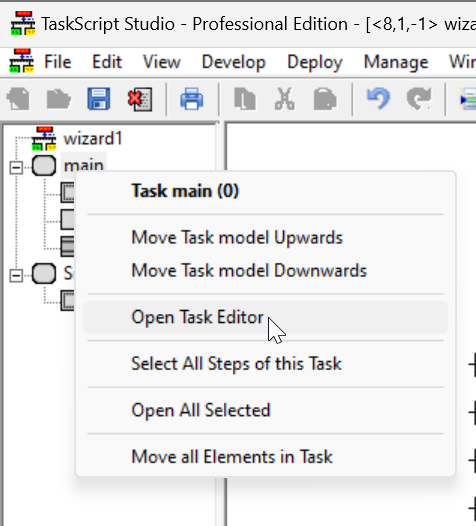Choose Move Task model Downwards
Image resolution: width=476 pixels, height=526 pixels.
265,270
